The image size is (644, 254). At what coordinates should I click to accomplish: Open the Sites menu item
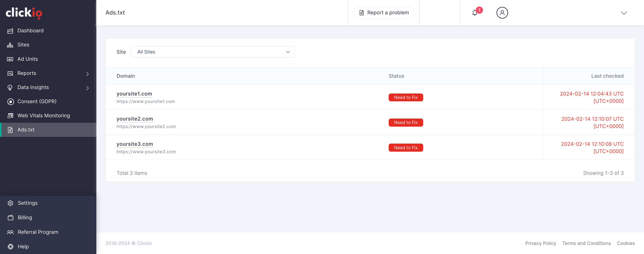(48, 45)
